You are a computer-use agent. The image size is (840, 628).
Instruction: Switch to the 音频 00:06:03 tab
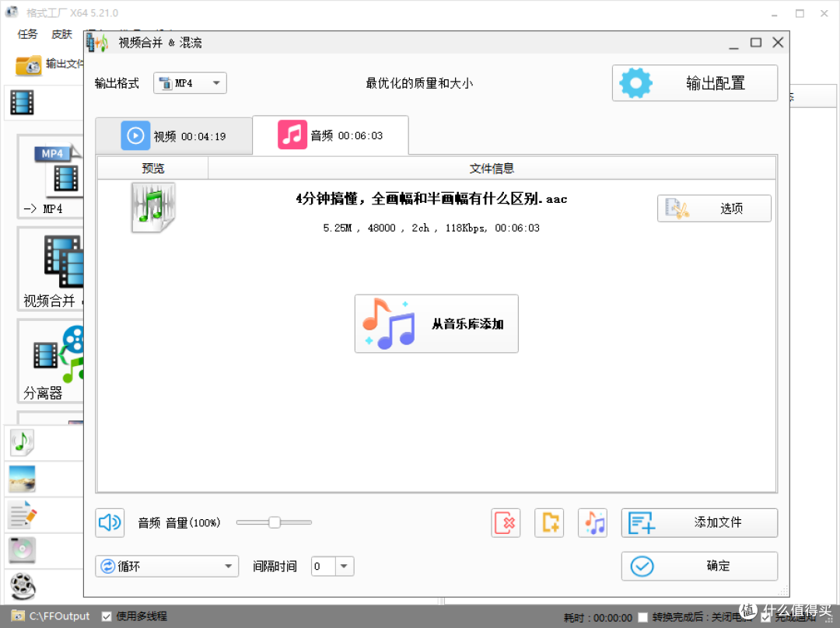[x=331, y=135]
